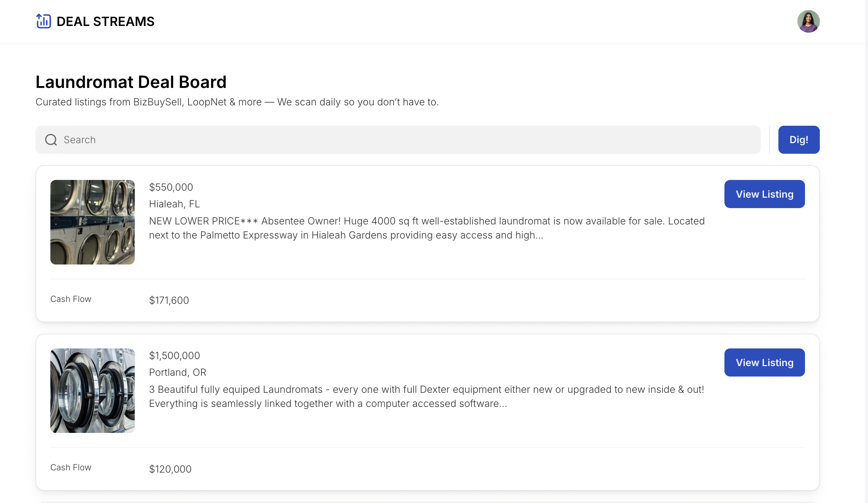Click the DEAL STREAMS brand title
The image size is (868, 503).
[105, 22]
